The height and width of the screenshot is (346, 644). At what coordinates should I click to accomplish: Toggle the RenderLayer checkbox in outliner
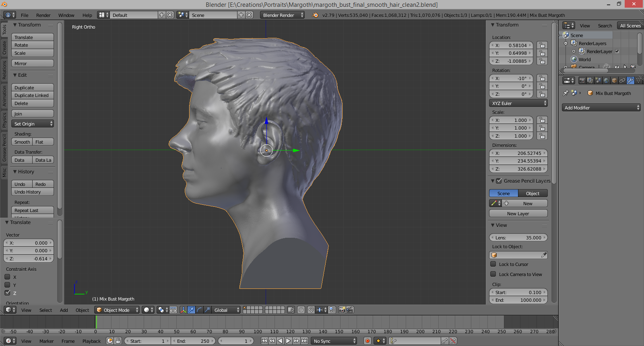617,51
